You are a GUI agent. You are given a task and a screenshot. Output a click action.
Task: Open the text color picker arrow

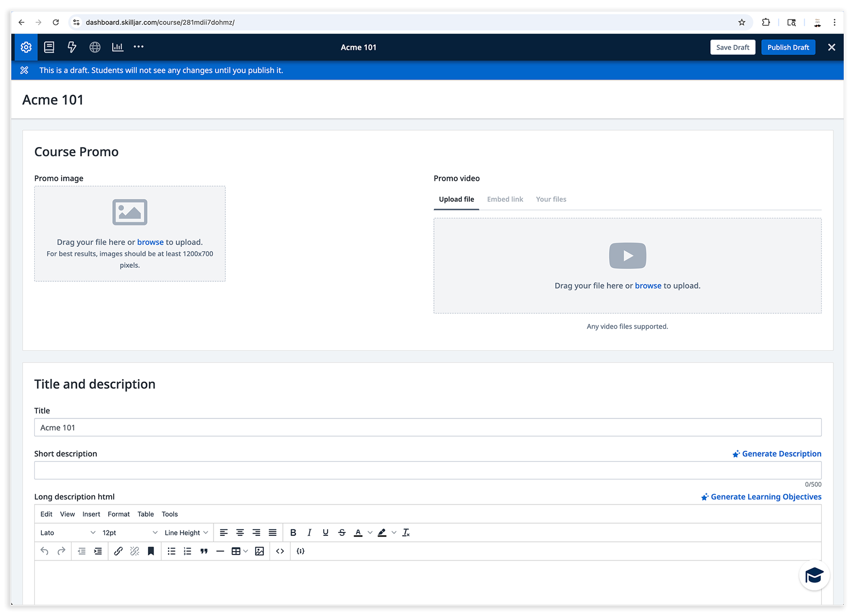coord(370,533)
